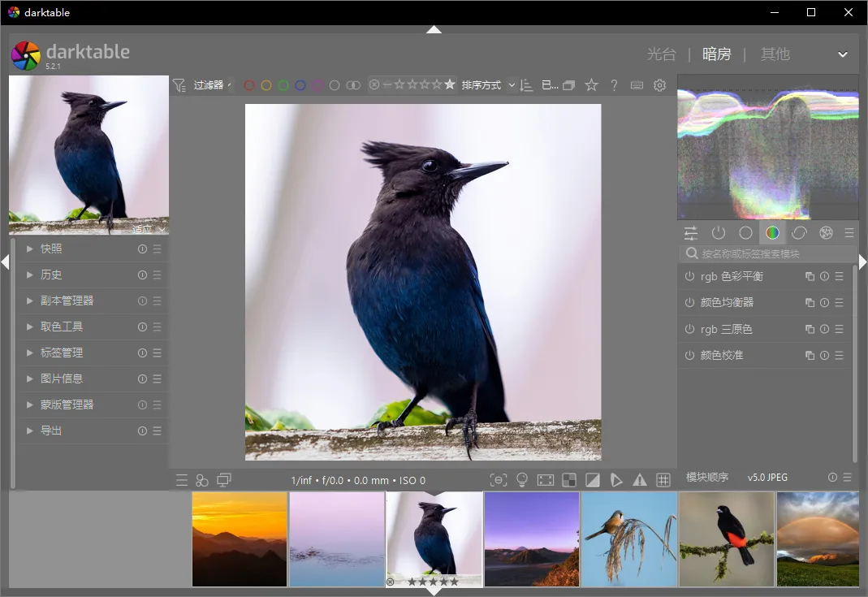
Task: Toggle the clipping warning triangle indicator
Action: pyautogui.click(x=640, y=480)
